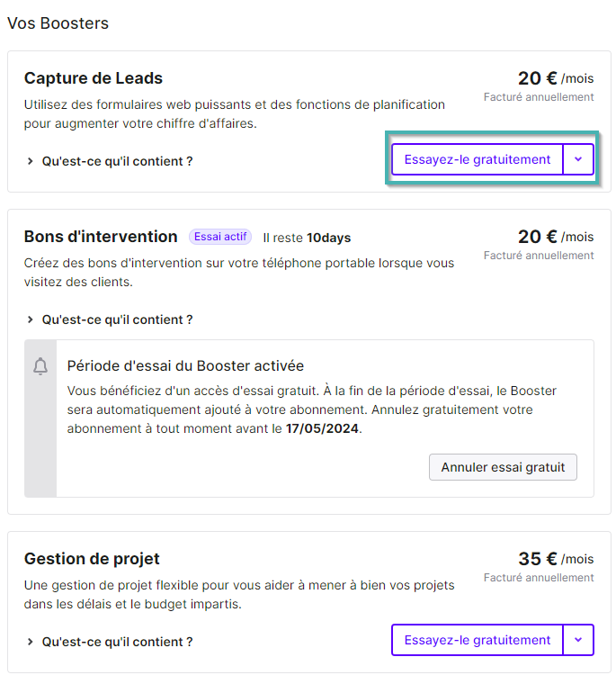Click the 20 € /mois price of Capture de Leads
Image resolution: width=616 pixels, height=684 pixels.
pyautogui.click(x=556, y=78)
